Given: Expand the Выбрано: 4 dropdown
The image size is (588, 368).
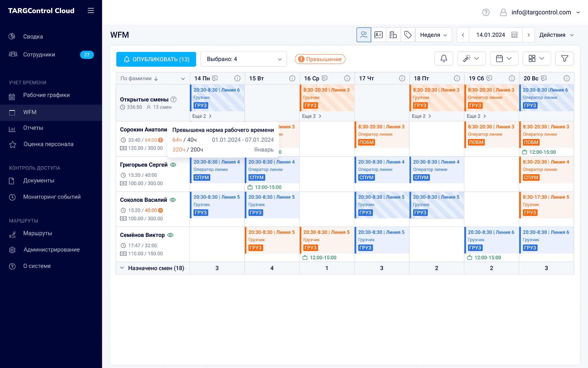Looking at the screenshot, I should (243, 59).
